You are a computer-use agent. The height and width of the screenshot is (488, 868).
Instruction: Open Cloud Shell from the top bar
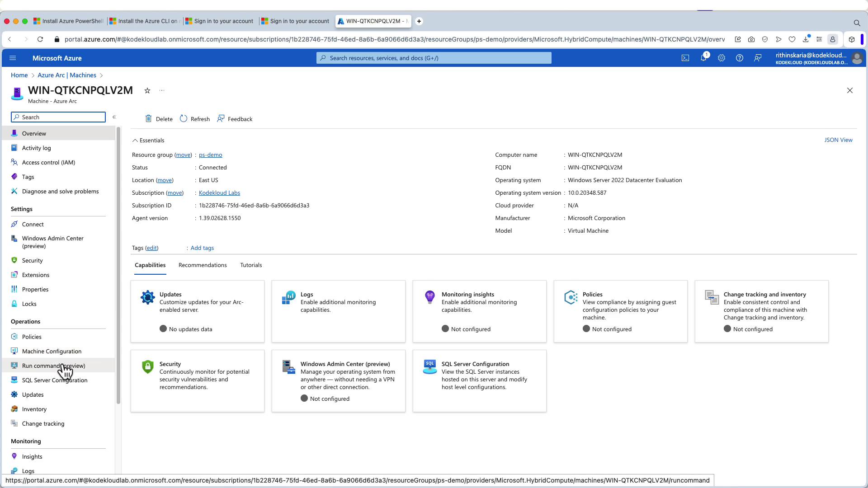685,58
